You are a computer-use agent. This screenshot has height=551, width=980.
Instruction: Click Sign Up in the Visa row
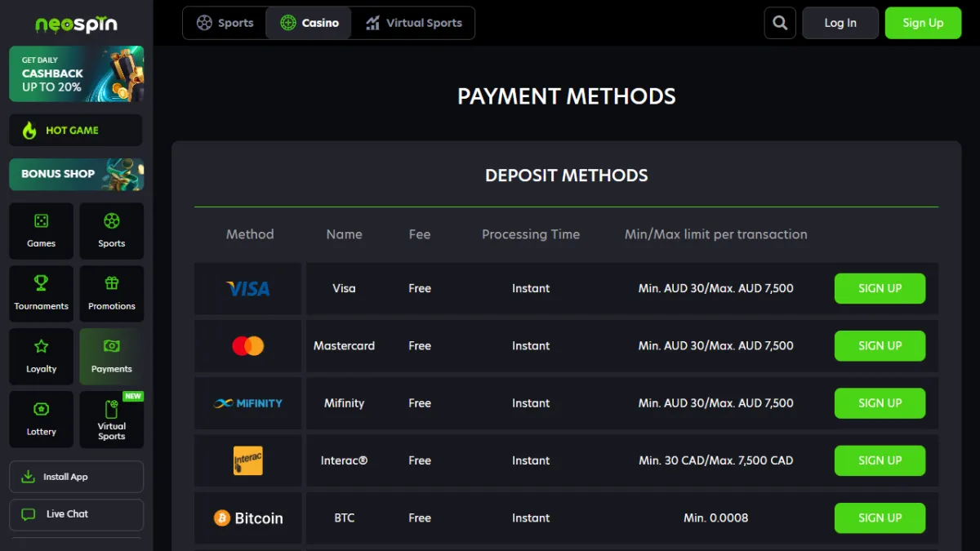[880, 288]
